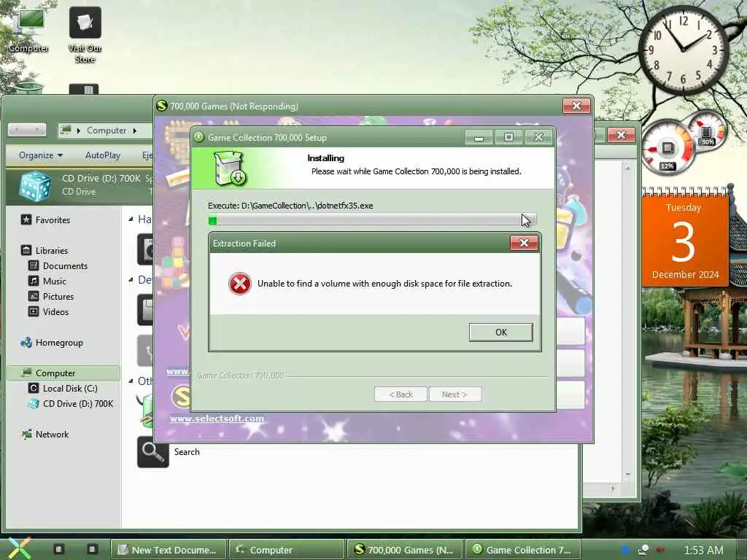
Task: Collapse the Devices group arrow in Explorer
Action: [x=131, y=279]
